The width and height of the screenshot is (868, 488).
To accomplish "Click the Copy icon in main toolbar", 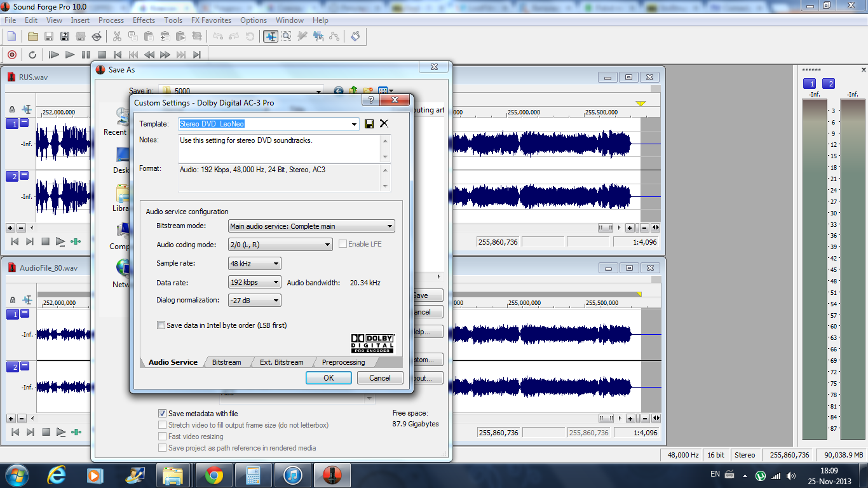I will 133,36.
